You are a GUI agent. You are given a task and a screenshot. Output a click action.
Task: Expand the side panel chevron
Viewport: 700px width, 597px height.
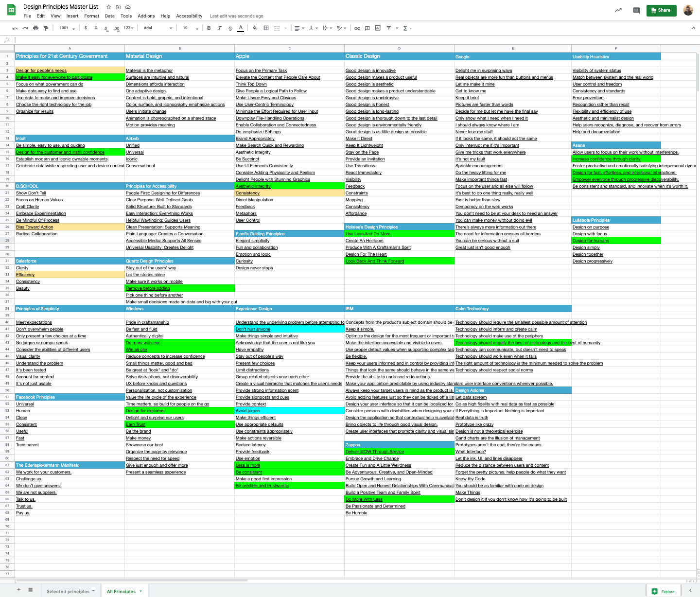pyautogui.click(x=690, y=591)
